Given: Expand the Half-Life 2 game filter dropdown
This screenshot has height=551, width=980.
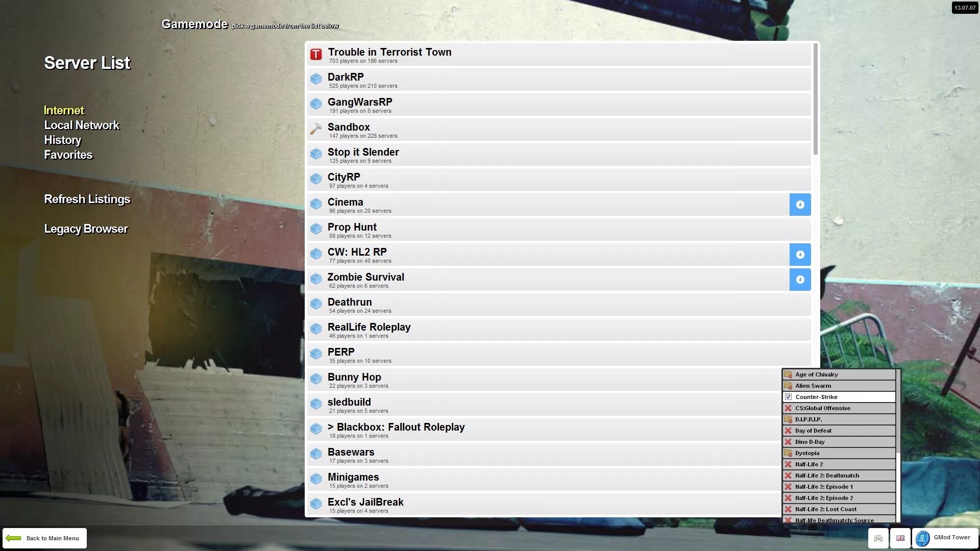Looking at the screenshot, I should (839, 464).
